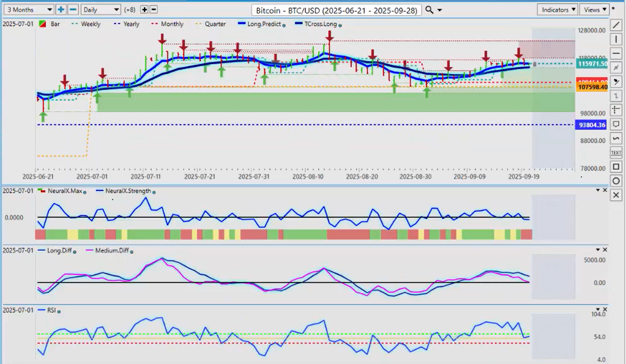Screen dimensions: 626x364
Task: Open the Daily interval dropdown
Action: coord(100,10)
